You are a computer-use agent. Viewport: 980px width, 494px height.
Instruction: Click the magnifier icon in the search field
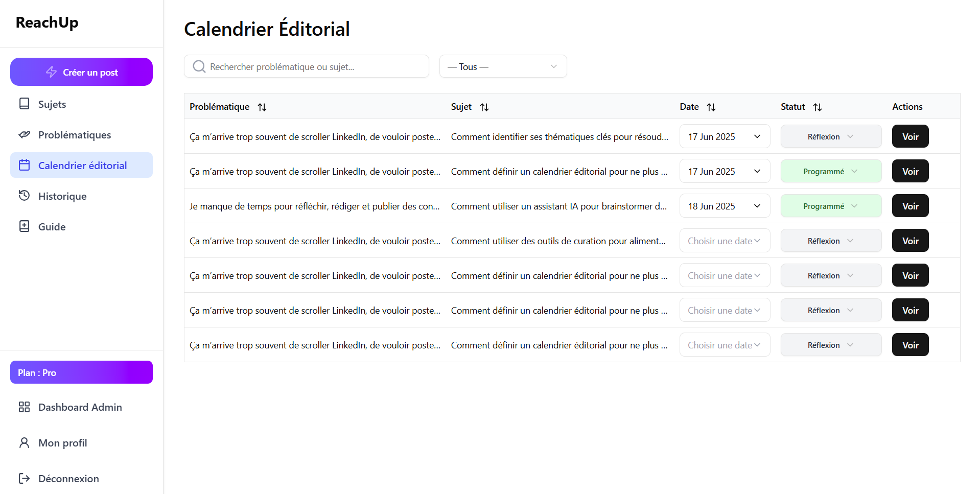click(x=199, y=66)
